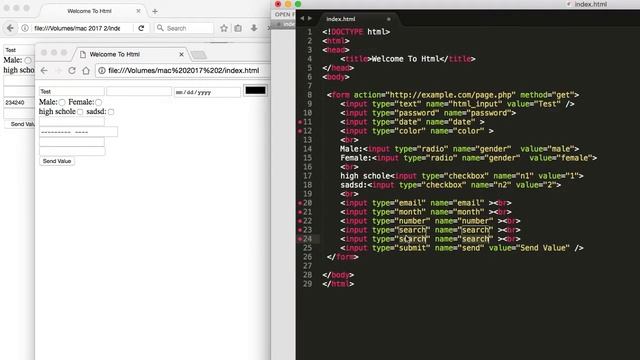Go to next tab arrow in Sublime
Viewport: 640px width, 360px height.
pos(310,18)
